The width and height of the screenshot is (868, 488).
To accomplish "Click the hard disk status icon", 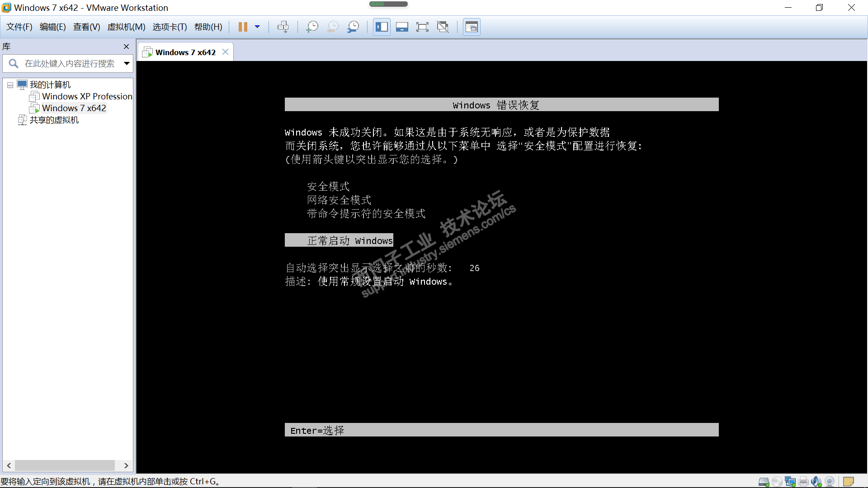I will (764, 482).
